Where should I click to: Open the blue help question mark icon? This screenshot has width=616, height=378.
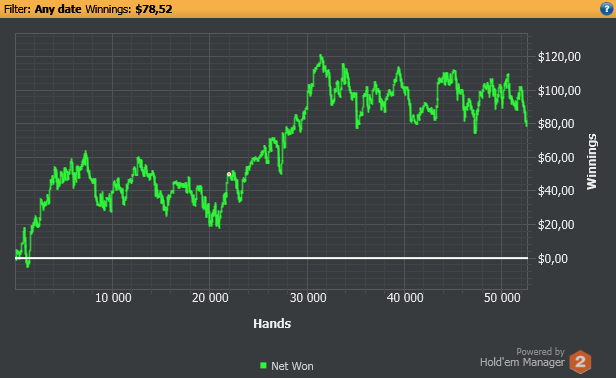pyautogui.click(x=607, y=9)
